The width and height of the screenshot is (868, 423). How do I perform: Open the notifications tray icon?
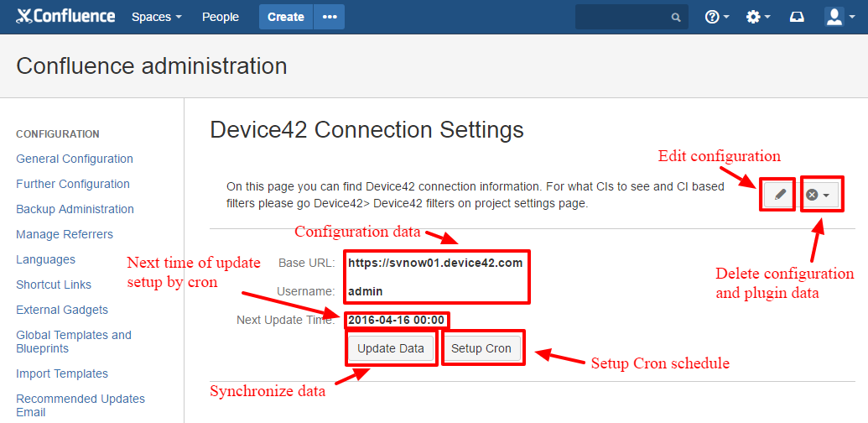(x=797, y=17)
